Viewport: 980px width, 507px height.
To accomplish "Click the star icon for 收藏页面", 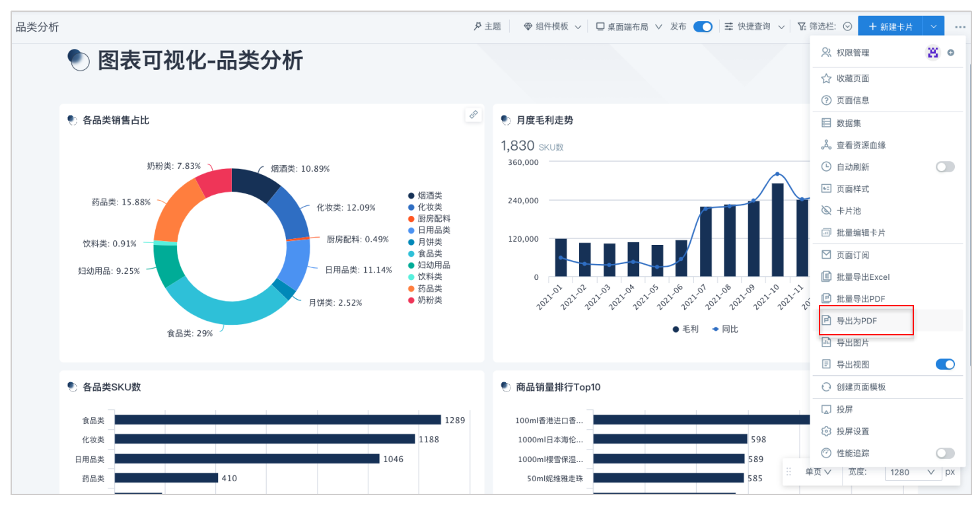I will tap(825, 79).
